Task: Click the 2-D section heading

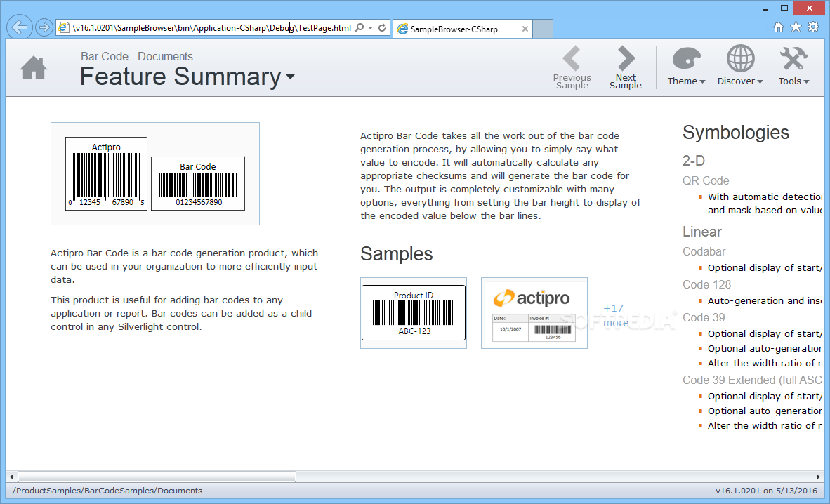Action: pyautogui.click(x=694, y=161)
